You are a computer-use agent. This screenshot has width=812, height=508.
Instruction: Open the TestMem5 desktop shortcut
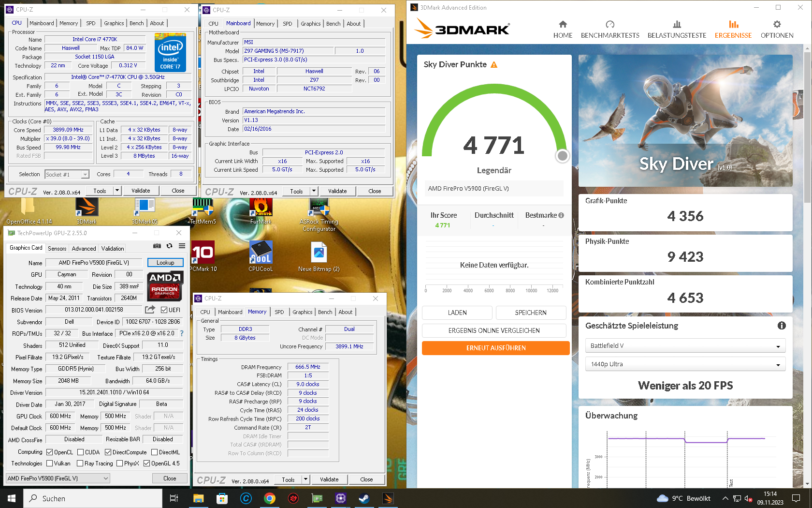pos(203,211)
